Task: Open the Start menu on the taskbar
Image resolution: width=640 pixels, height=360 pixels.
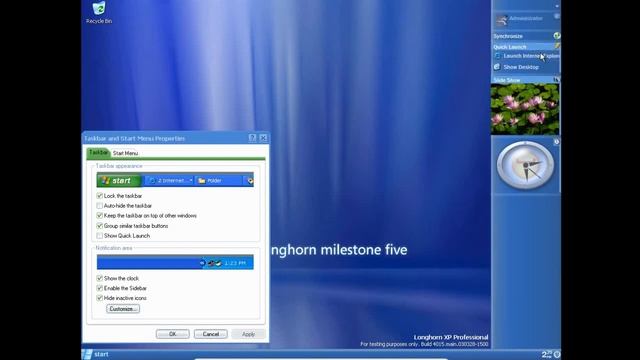Action: pyautogui.click(x=96, y=354)
